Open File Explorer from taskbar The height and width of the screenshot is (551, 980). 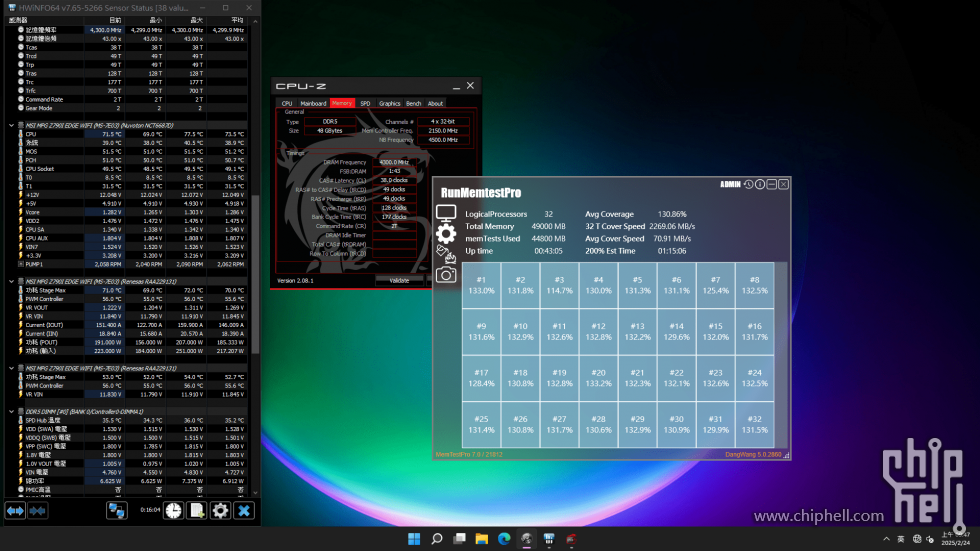click(x=482, y=539)
